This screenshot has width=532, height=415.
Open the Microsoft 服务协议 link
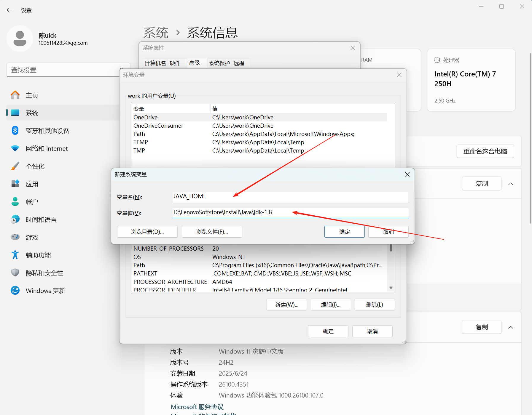pos(197,406)
